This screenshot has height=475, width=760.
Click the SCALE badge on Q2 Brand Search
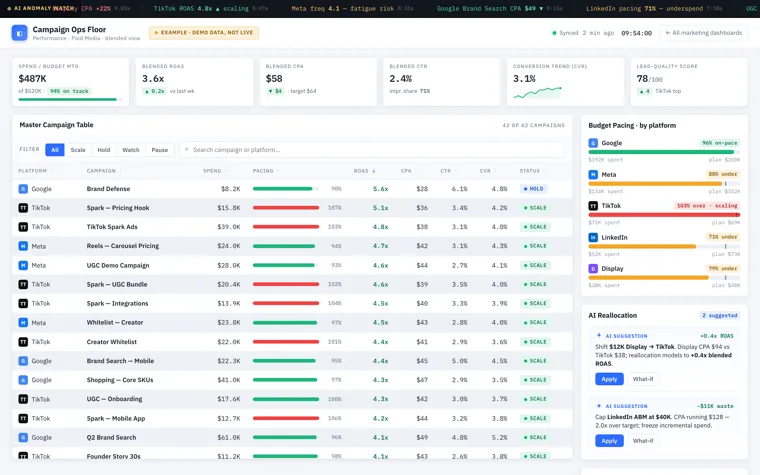click(x=535, y=437)
